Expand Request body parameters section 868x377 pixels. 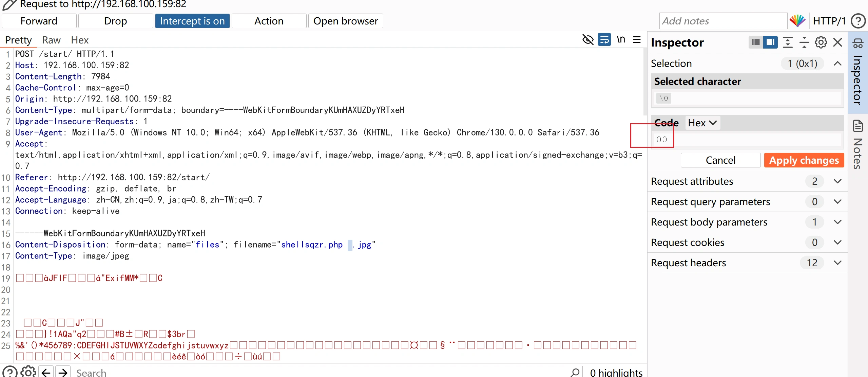tap(837, 222)
